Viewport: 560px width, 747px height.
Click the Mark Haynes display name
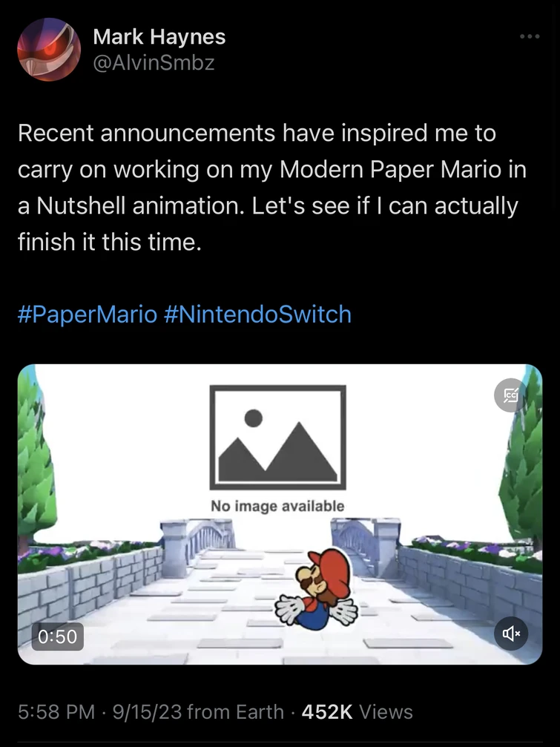pyautogui.click(x=159, y=36)
